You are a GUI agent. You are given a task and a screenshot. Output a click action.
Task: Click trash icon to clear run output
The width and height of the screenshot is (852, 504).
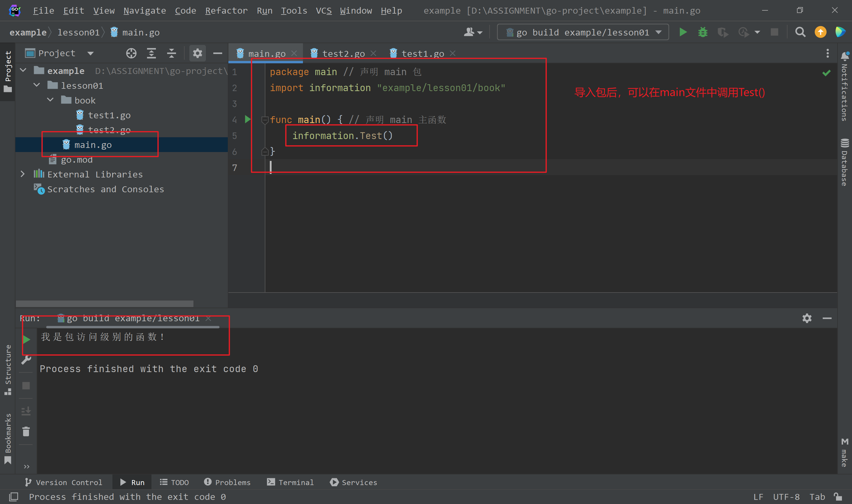pyautogui.click(x=26, y=431)
